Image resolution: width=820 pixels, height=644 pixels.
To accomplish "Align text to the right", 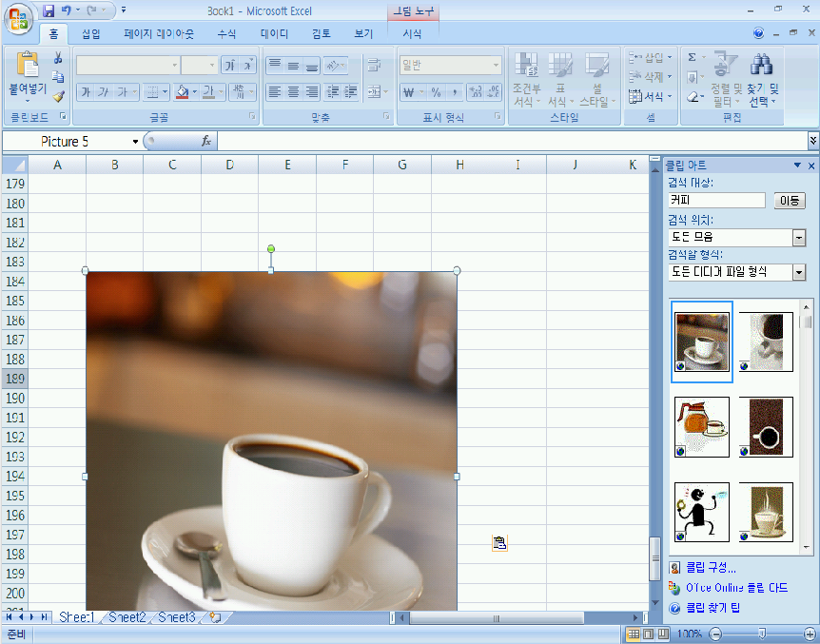I will [x=312, y=92].
